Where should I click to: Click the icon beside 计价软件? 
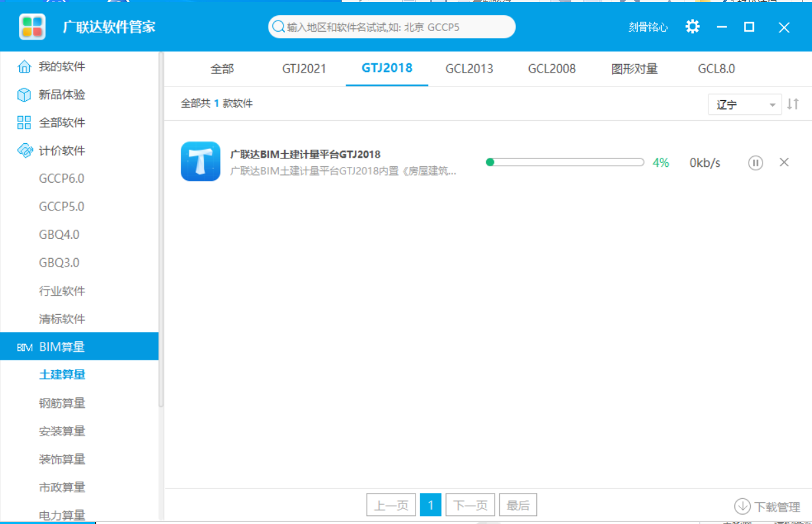[x=24, y=150]
